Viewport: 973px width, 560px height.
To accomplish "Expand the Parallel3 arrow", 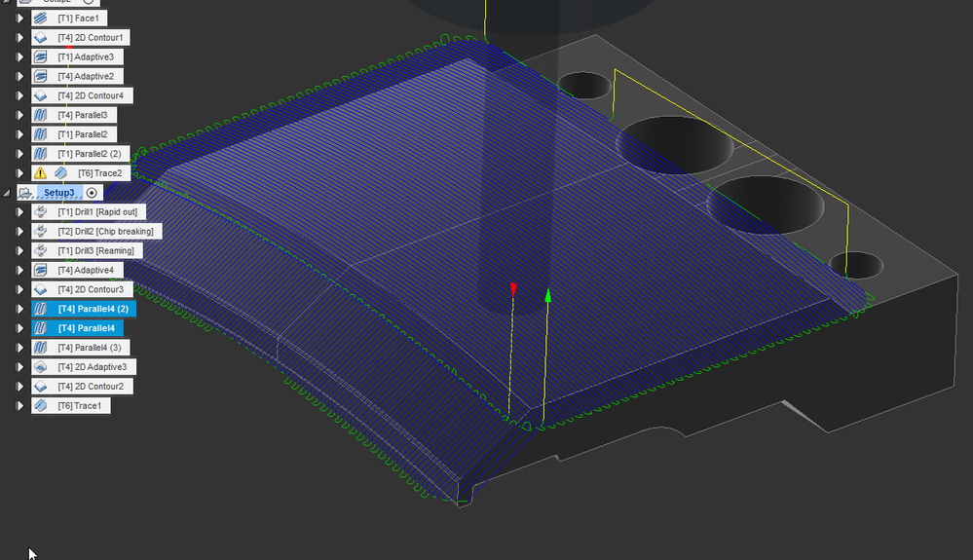I will tap(19, 115).
